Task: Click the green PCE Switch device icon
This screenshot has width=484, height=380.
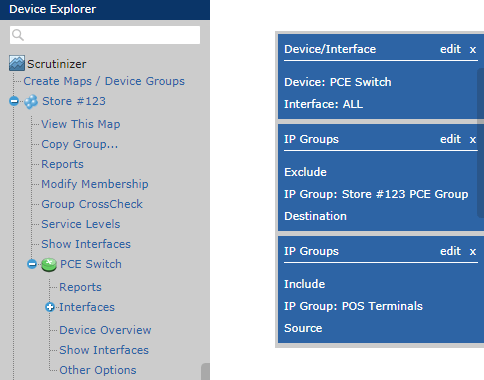Action: point(49,264)
